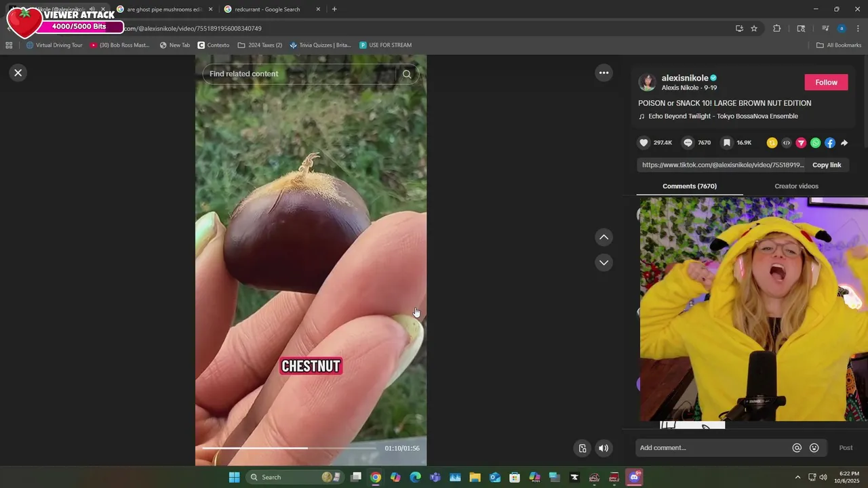This screenshot has height=488, width=868.
Task: Share video to WhatsApp
Action: click(815, 143)
